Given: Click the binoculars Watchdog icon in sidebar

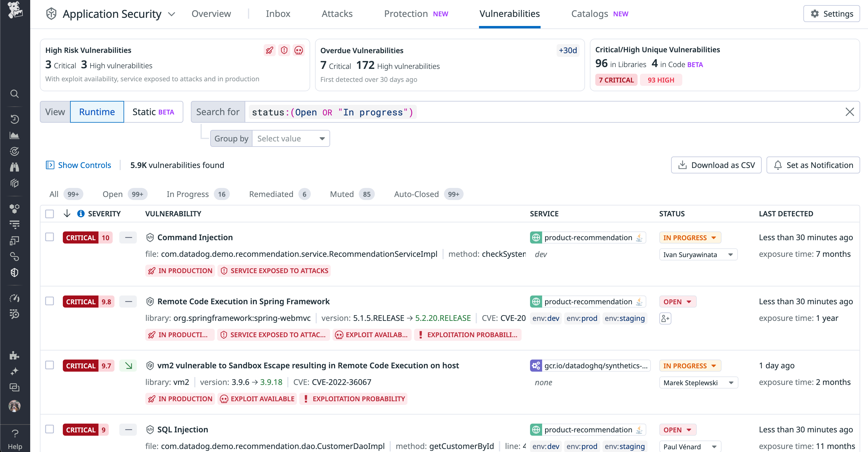Looking at the screenshot, I should pyautogui.click(x=14, y=167).
